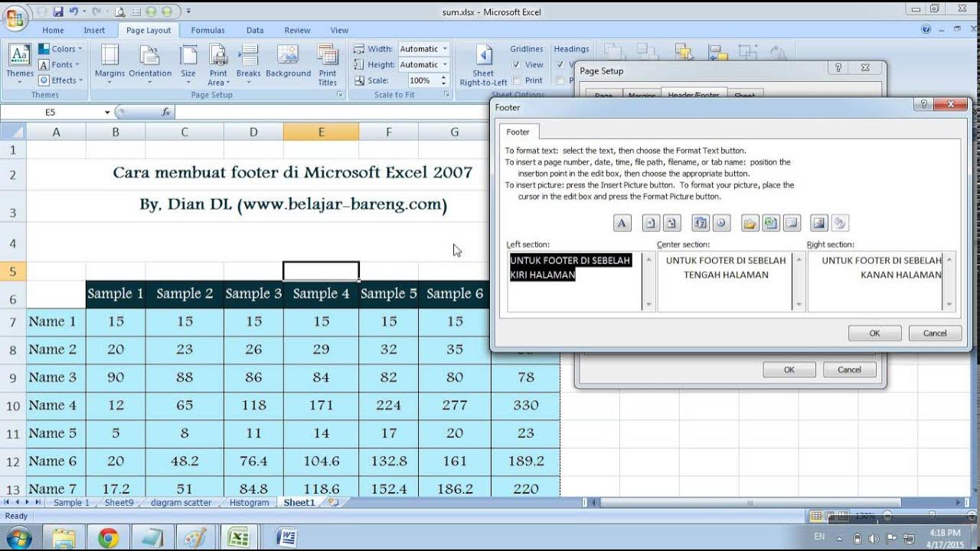Select the Name 3 row label cell
Viewport: 980px width, 551px height.
pos(56,377)
